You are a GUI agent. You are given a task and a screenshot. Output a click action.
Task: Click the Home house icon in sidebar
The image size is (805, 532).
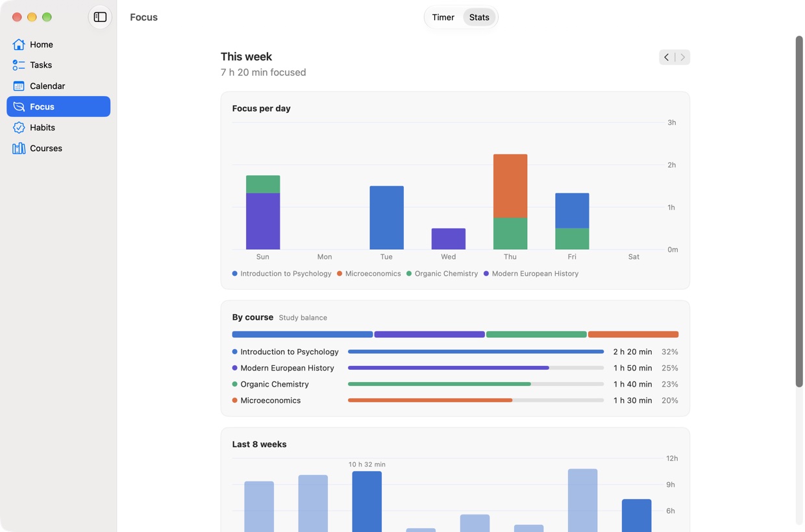point(19,44)
